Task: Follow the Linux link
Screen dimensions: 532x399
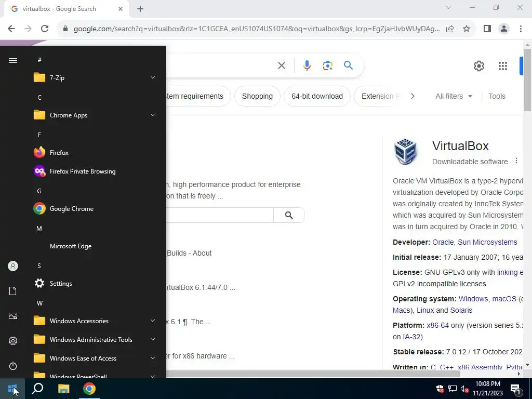Action: pyautogui.click(x=425, y=310)
